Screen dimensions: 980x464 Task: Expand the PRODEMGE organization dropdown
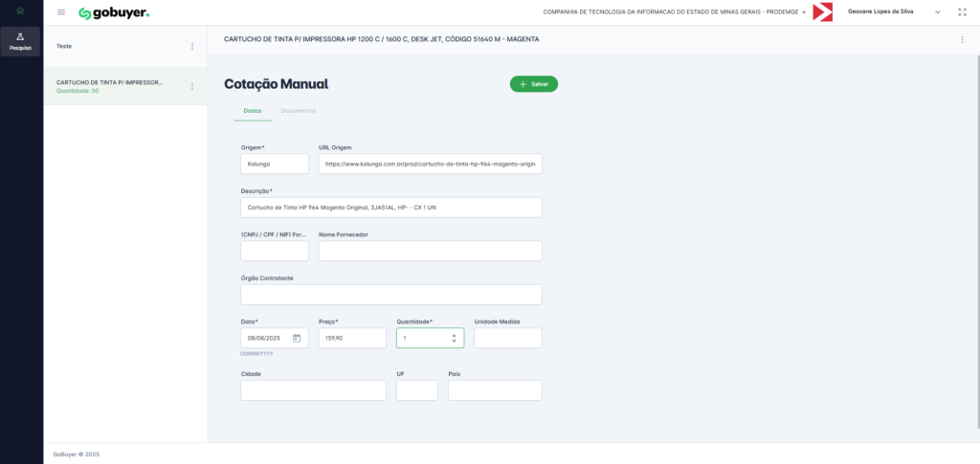point(804,12)
